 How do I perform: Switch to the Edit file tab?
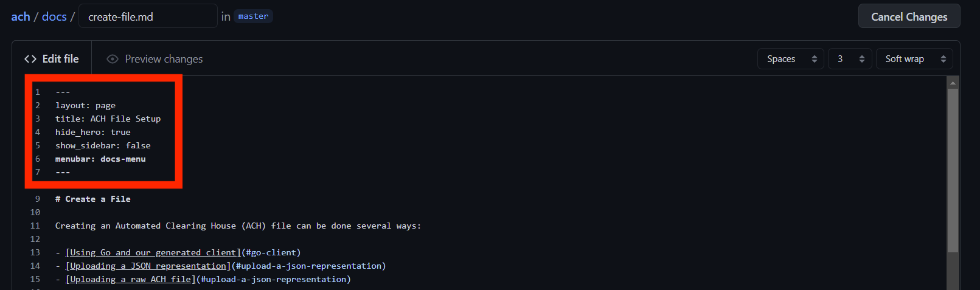point(52,59)
